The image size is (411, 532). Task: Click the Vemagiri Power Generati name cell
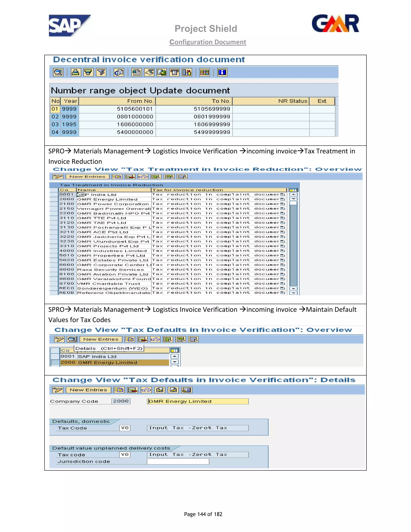tap(114, 209)
